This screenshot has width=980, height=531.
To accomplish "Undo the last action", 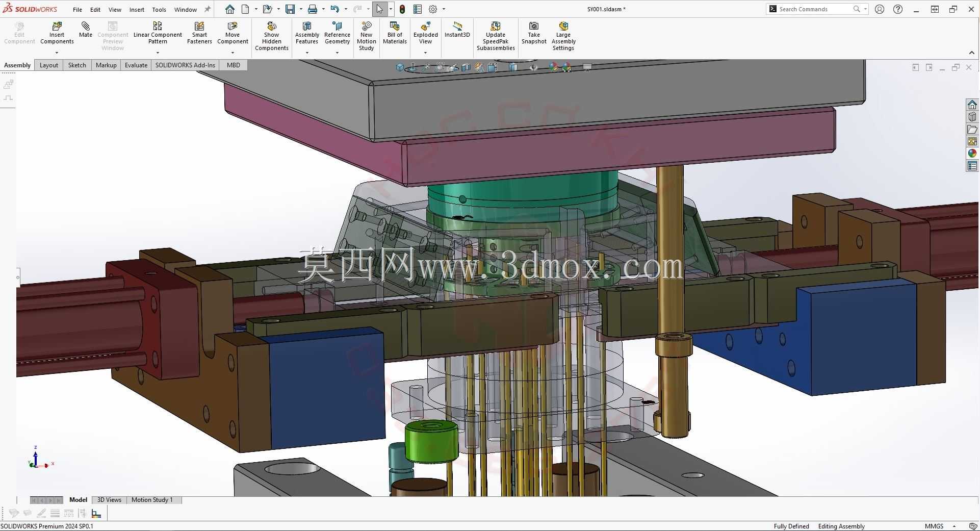I will click(334, 9).
